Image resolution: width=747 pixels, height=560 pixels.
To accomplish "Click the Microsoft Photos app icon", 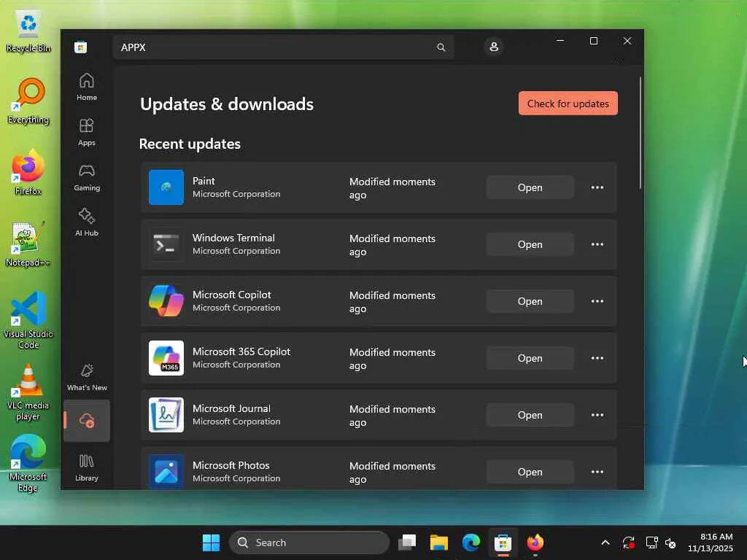I will [166, 472].
